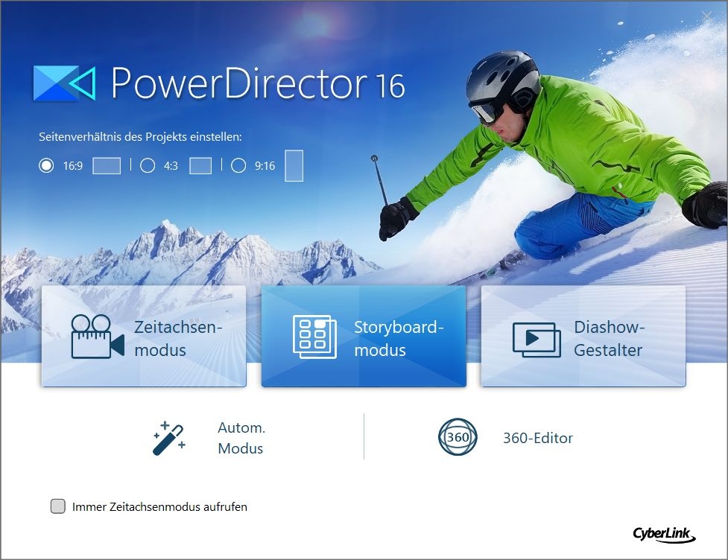Pick the 9:16 aspect ratio radio button
The height and width of the screenshot is (560, 728).
click(238, 165)
